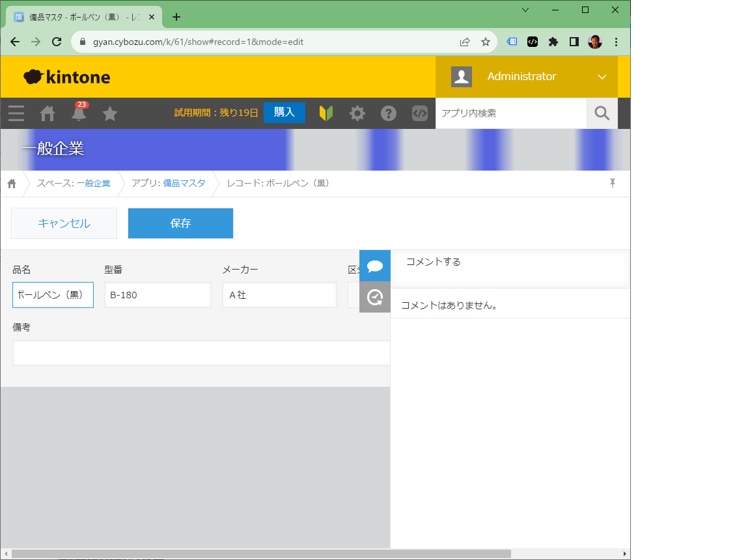The image size is (750, 560).
Task: Click the キャンセル button
Action: click(x=64, y=223)
